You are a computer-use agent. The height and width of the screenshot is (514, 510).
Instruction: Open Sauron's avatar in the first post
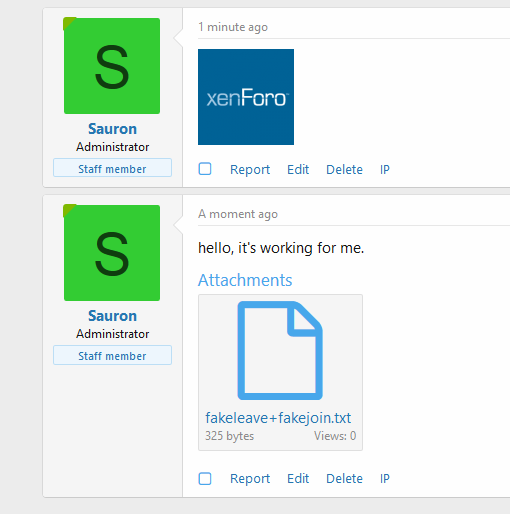point(112,66)
